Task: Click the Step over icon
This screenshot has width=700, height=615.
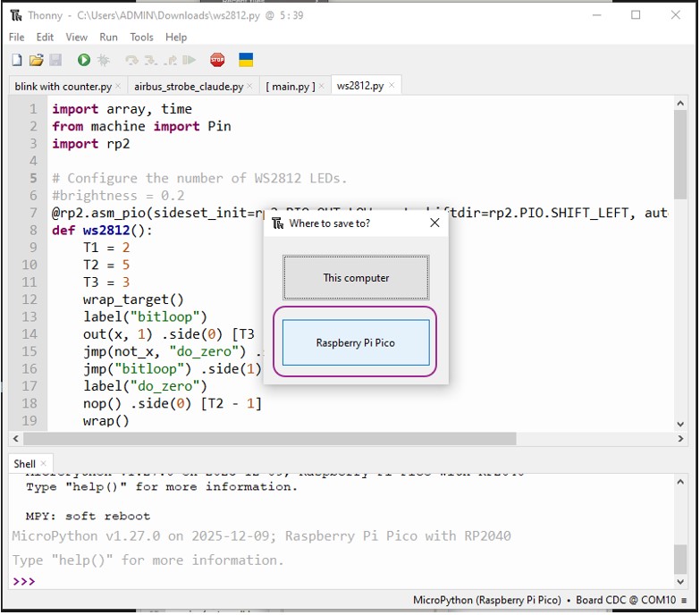Action: 131,60
